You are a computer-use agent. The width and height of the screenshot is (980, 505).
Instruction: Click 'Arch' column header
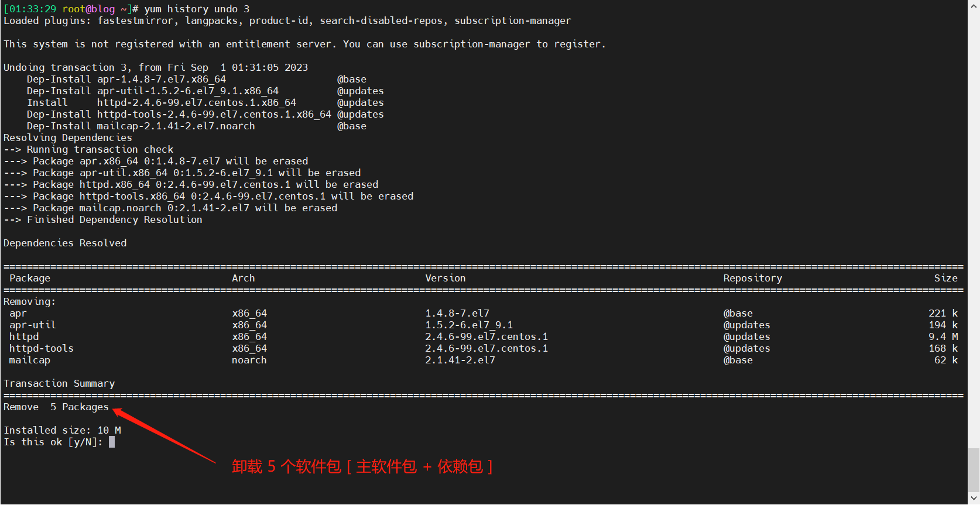244,278
